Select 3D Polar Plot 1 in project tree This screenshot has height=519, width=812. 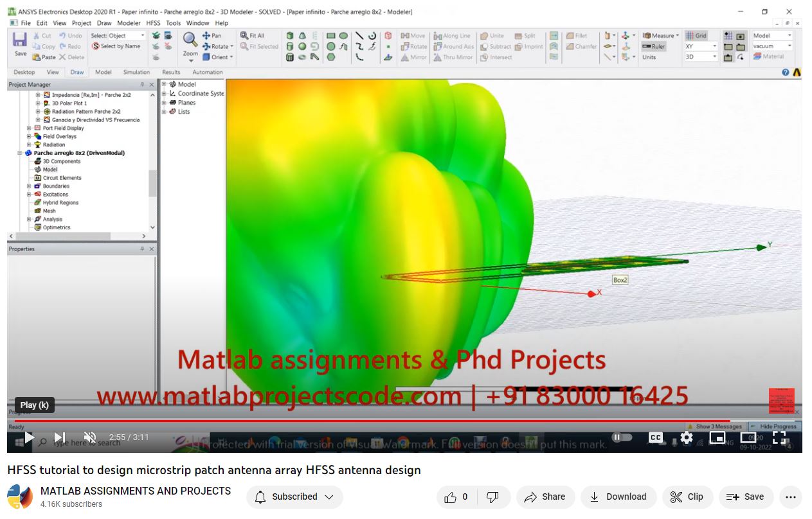coord(69,103)
